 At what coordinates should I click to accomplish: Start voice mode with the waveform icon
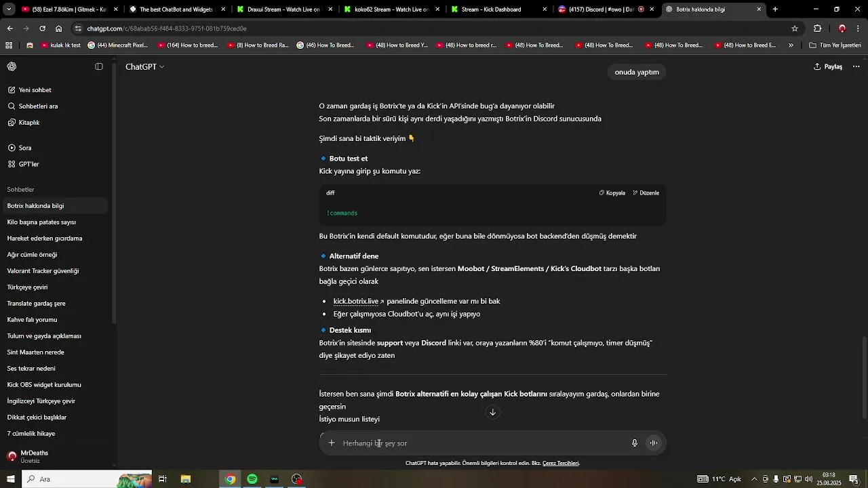click(654, 443)
